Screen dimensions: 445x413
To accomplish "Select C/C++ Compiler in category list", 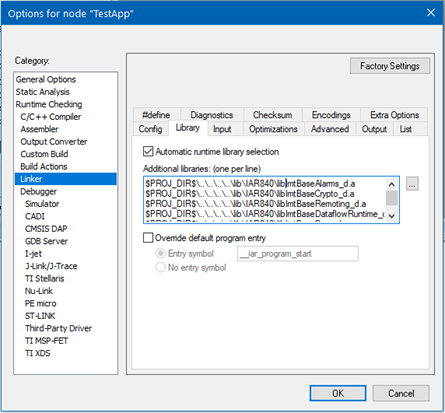I will click(x=50, y=117).
